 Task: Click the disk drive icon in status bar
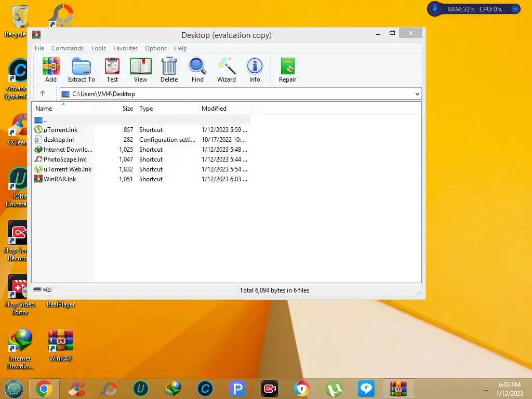tap(37, 289)
